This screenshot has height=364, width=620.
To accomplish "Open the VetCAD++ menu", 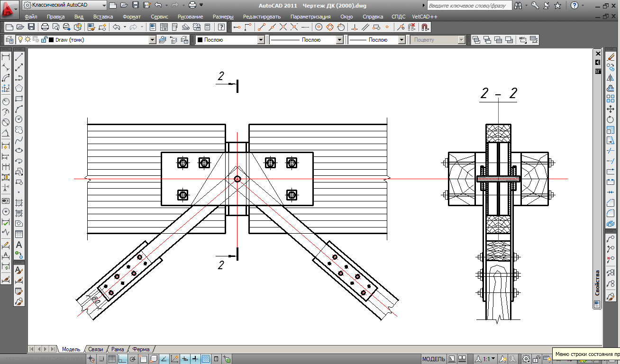I will click(x=425, y=17).
